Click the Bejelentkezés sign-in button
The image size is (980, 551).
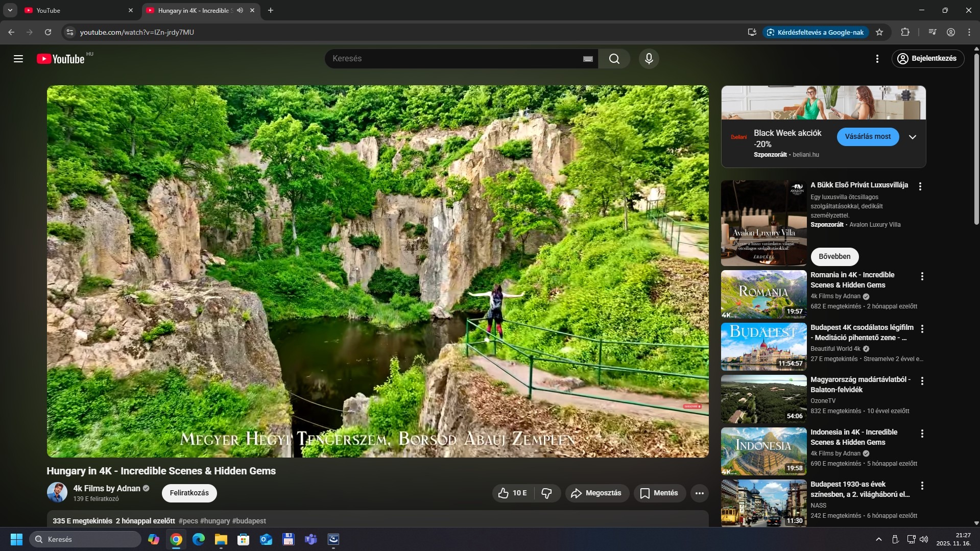(927, 59)
